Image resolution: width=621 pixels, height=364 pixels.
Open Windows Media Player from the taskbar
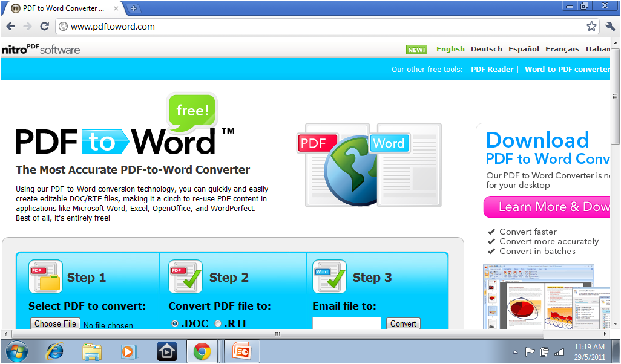click(x=129, y=351)
